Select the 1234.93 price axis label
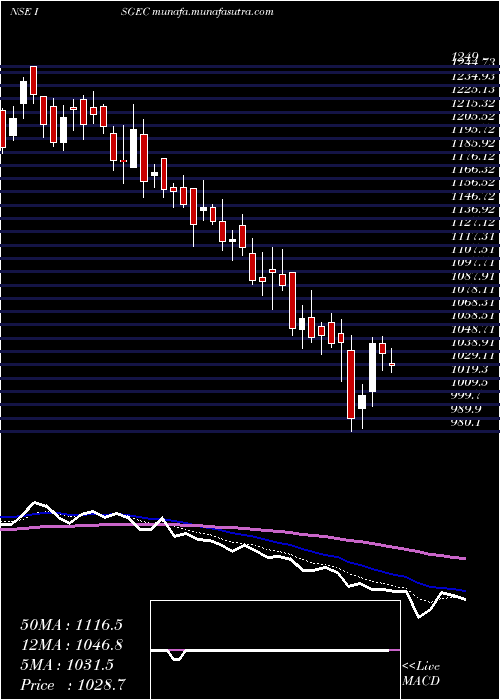500x700 pixels. (473, 77)
